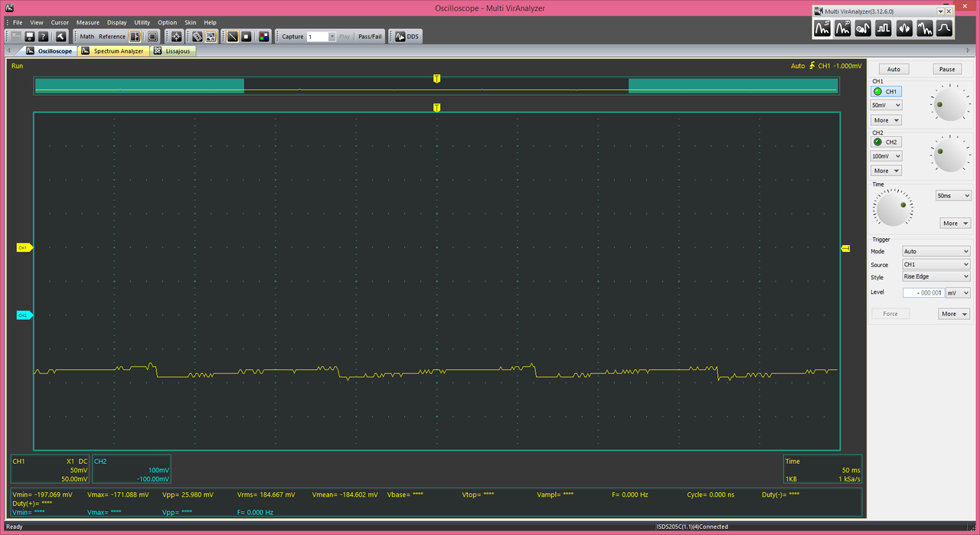The image size is (980, 535).
Task: Open the 50ms timebase dropdown
Action: (x=953, y=196)
